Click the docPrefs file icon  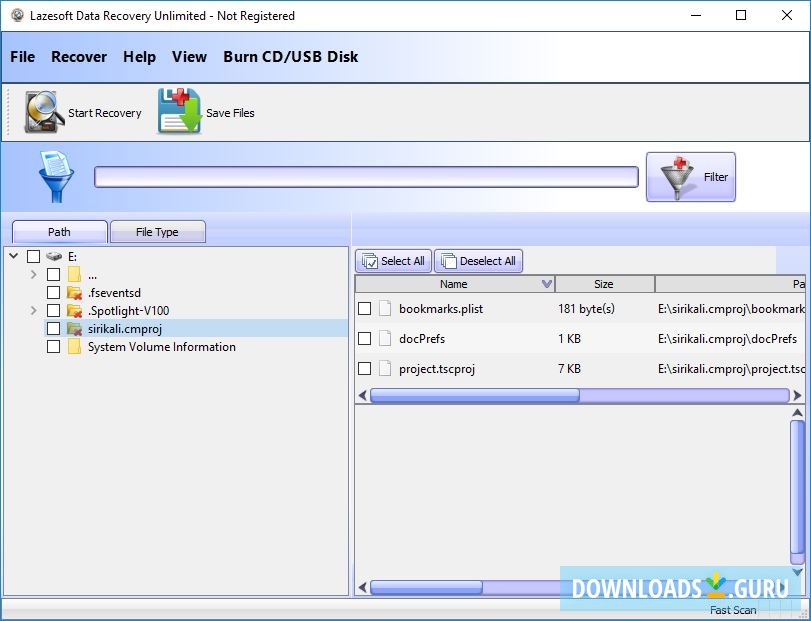point(385,339)
